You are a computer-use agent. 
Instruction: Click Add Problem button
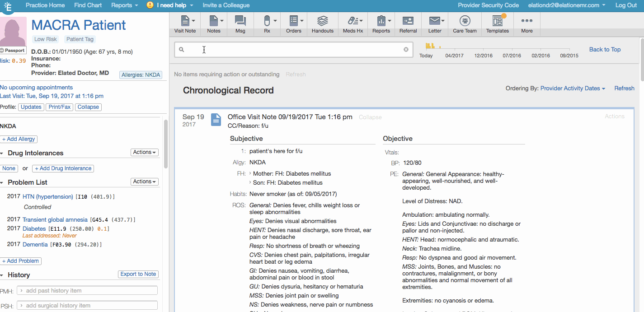click(x=21, y=261)
